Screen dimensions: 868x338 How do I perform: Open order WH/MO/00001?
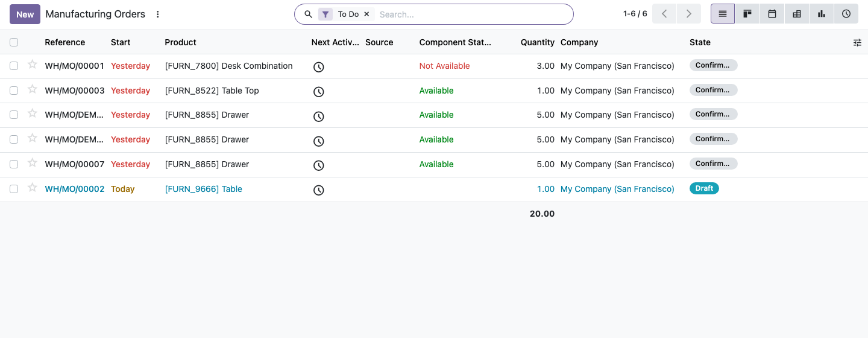75,66
